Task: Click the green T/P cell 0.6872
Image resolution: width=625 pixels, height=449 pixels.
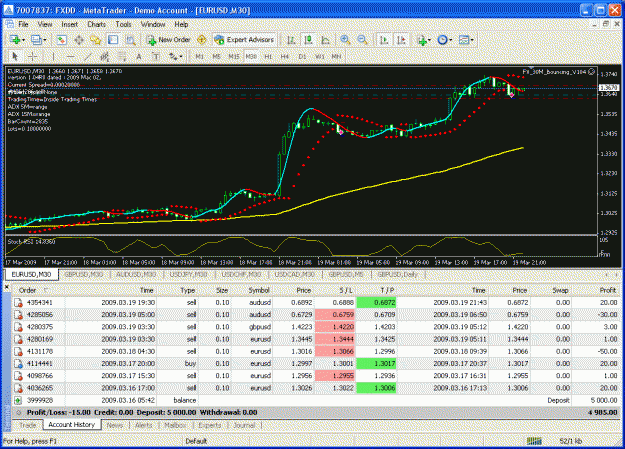Action: pyautogui.click(x=376, y=303)
